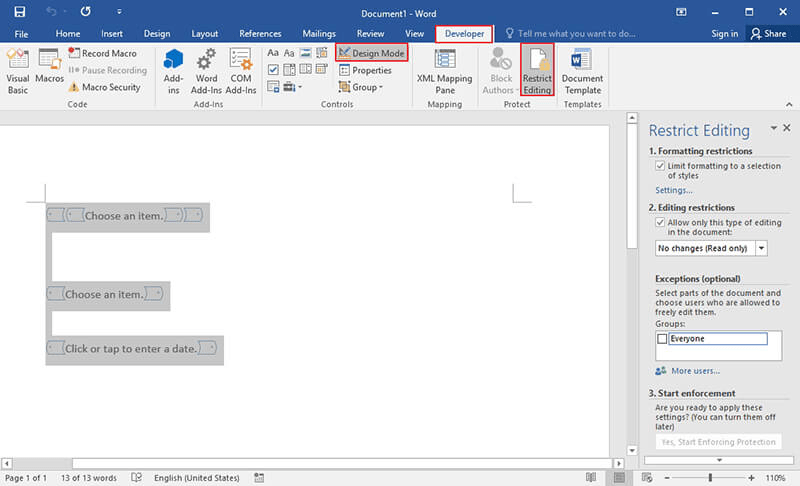Image resolution: width=800 pixels, height=486 pixels.
Task: Switch to Read Mode view
Action: point(591,478)
